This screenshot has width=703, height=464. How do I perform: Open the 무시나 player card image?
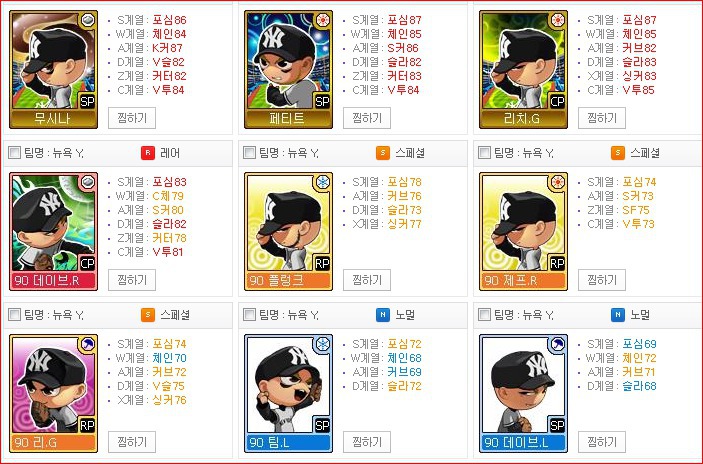[53, 69]
